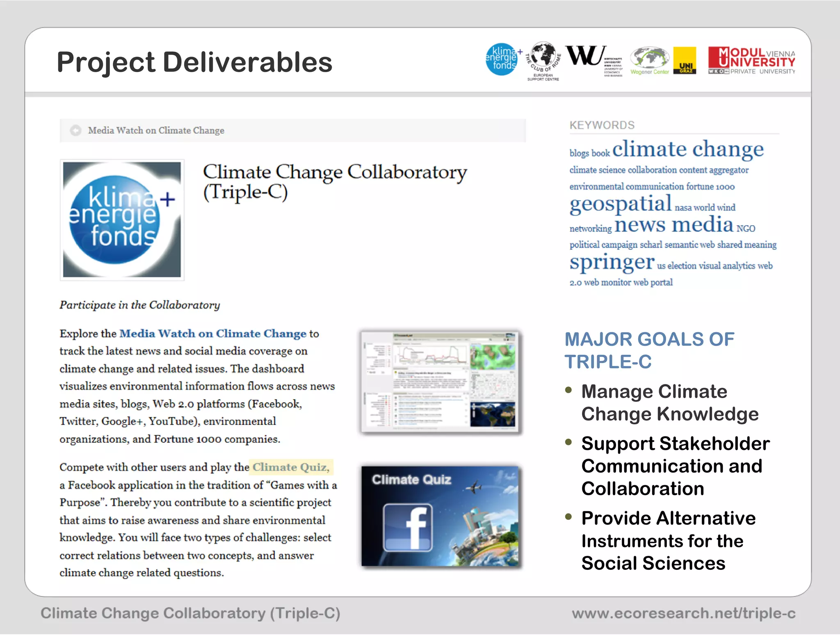Click the gray back arrow circle icon
Screen dimensions: 840x635
(75, 130)
